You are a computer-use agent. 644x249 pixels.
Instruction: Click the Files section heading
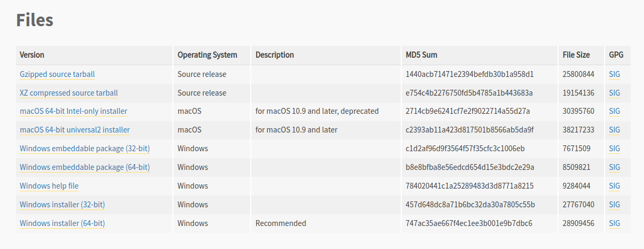(35, 20)
